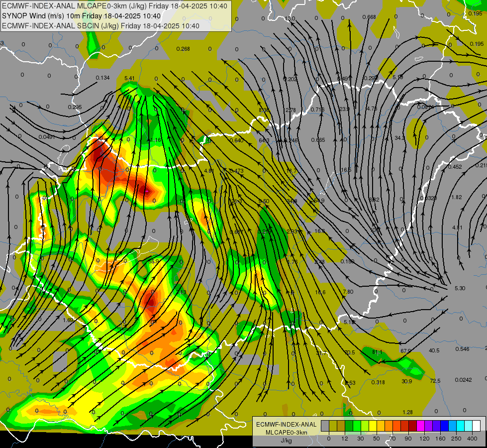Click the map value '0.0329'
The image size is (487, 448).
(428, 198)
